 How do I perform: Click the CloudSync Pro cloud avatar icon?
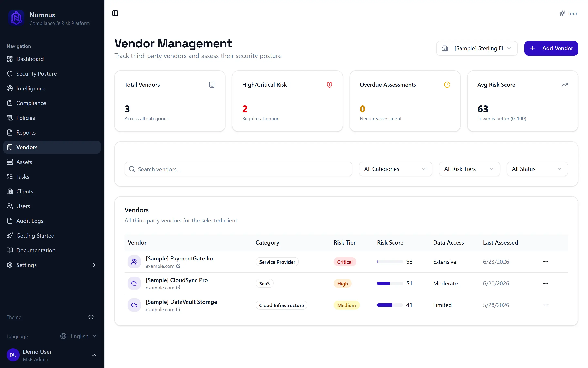pos(134,283)
